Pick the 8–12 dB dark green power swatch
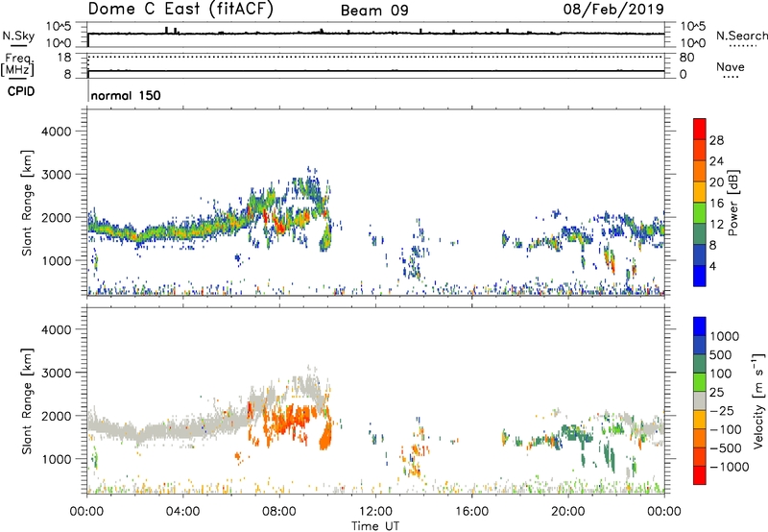The height and width of the screenshot is (532, 768). tap(700, 234)
